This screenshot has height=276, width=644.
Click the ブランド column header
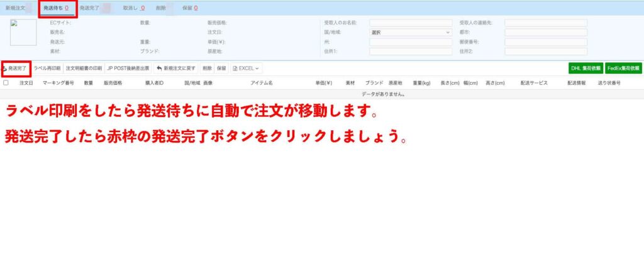tap(374, 82)
